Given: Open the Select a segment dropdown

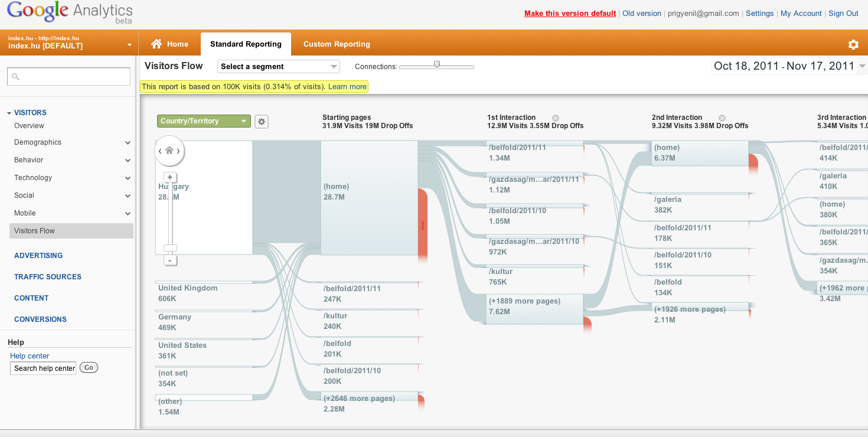Looking at the screenshot, I should pyautogui.click(x=279, y=67).
